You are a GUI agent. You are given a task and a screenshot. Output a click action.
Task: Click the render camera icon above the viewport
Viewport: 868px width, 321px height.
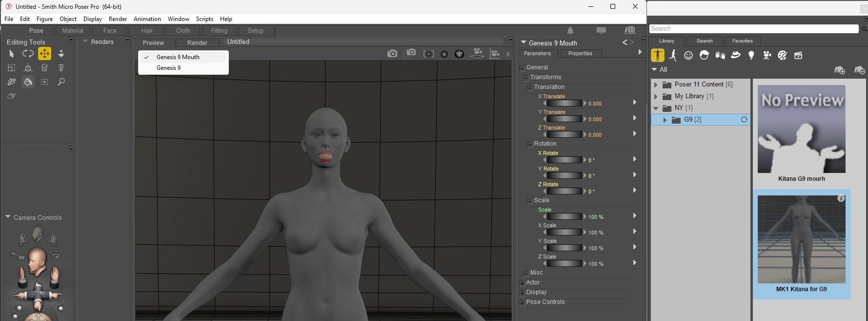pos(392,53)
